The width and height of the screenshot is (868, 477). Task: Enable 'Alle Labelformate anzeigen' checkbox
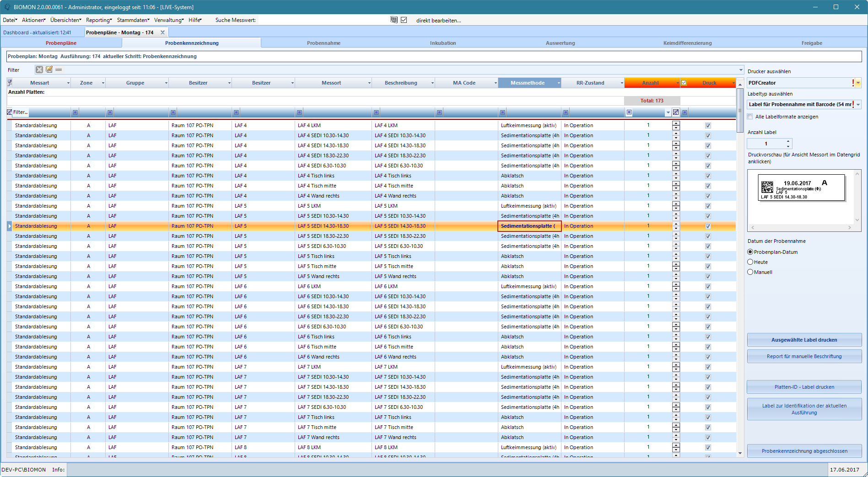click(x=750, y=117)
